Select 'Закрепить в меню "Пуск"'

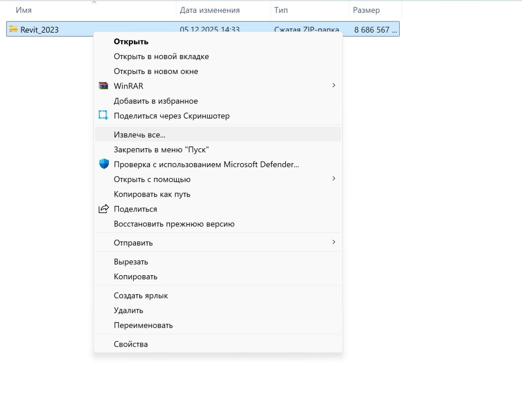(x=218, y=149)
